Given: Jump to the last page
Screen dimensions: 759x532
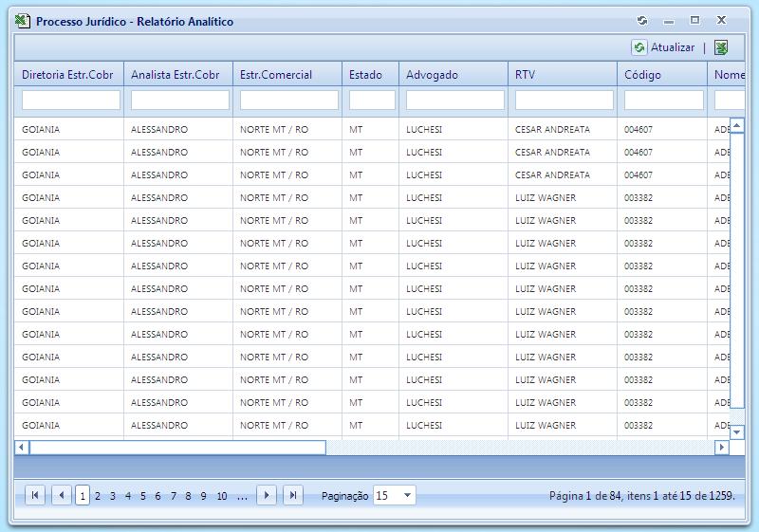Looking at the screenshot, I should [x=293, y=495].
